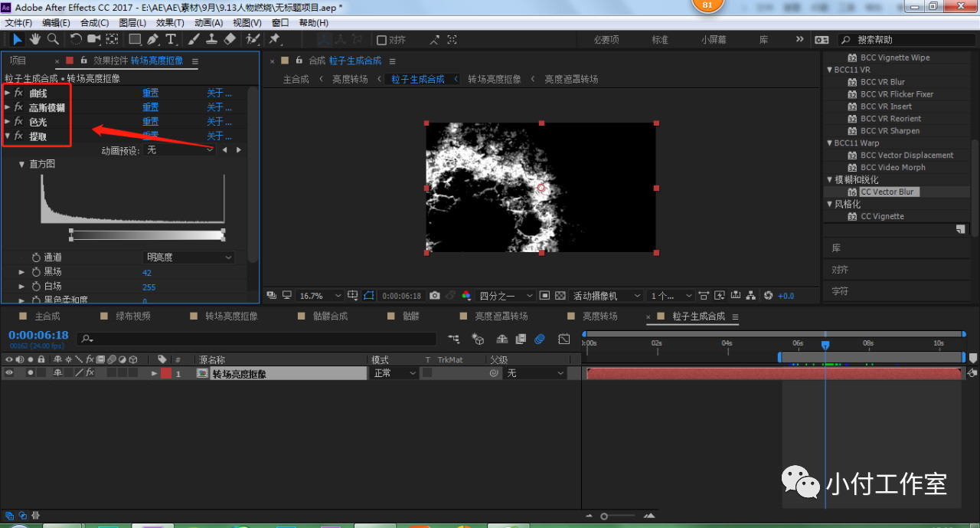Viewport: 980px width, 528px height.
Task: Click 重置 link for 高斯模糊 effect
Action: pos(150,107)
